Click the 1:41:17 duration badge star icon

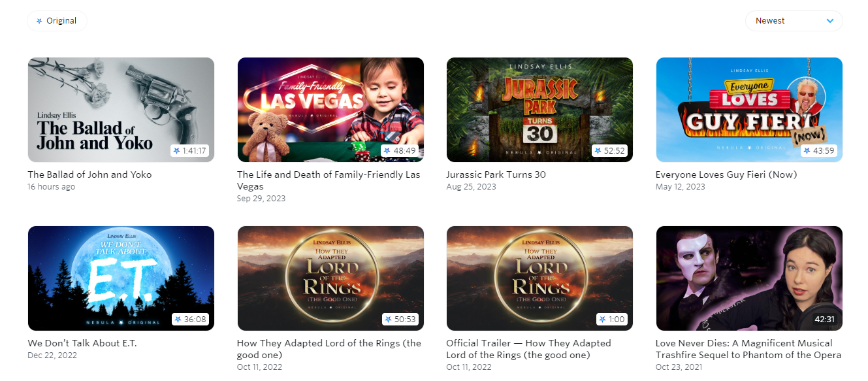pos(176,151)
